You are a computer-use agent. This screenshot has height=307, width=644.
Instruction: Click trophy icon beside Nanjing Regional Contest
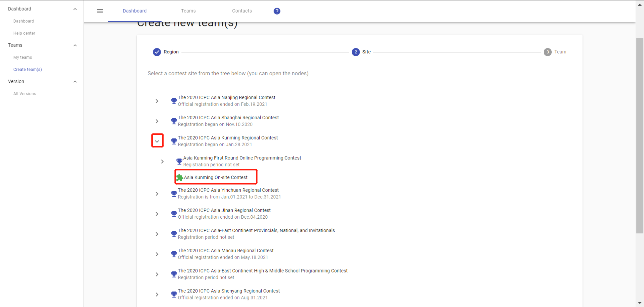174,101
